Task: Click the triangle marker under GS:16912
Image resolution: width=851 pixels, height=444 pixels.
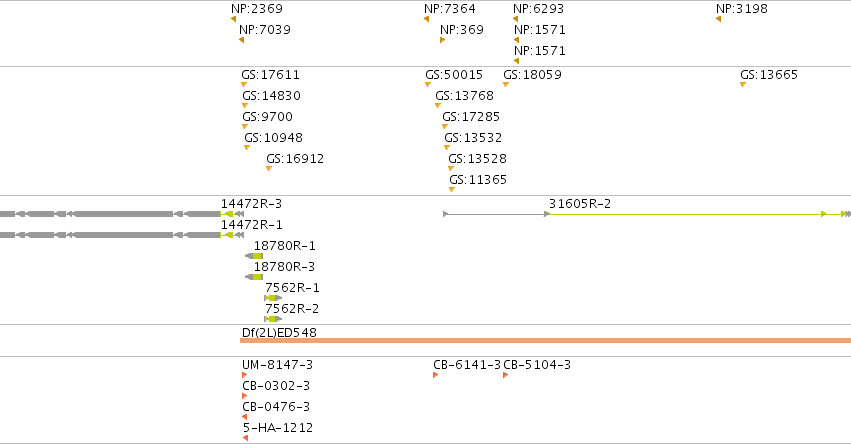Action: pyautogui.click(x=269, y=169)
